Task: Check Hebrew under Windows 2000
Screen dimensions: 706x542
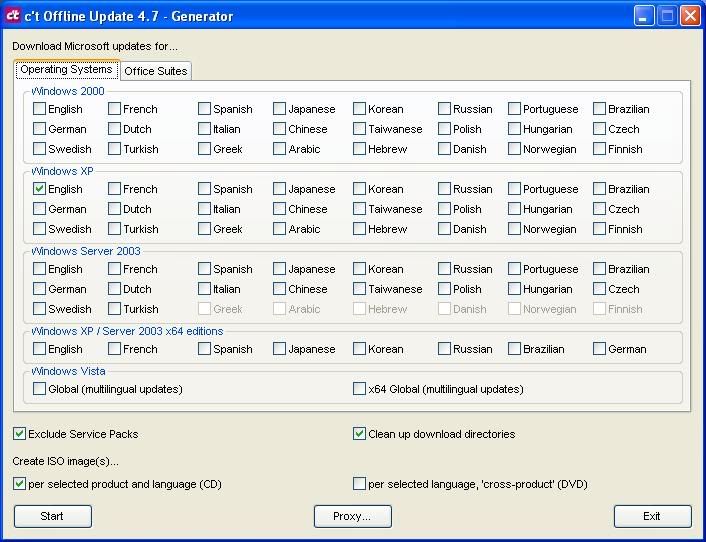Action: click(x=359, y=149)
